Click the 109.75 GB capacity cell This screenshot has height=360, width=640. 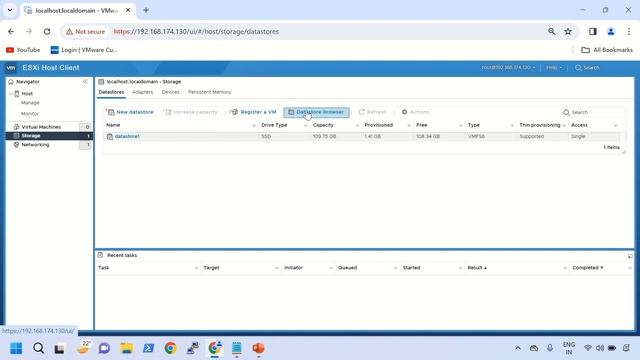pos(324,136)
